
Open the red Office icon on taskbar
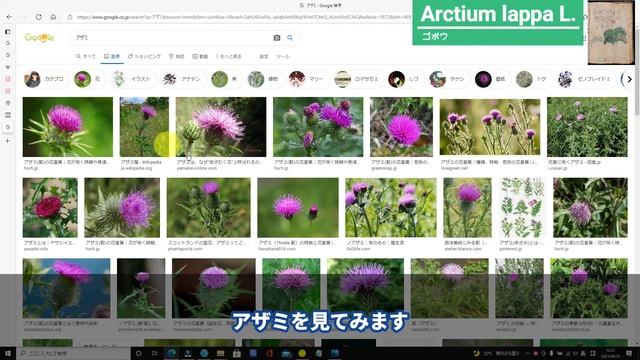pos(269,353)
